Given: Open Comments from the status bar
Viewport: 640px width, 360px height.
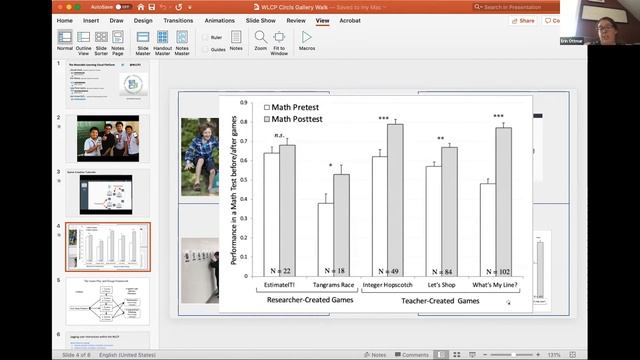Looking at the screenshot, I should click(412, 355).
